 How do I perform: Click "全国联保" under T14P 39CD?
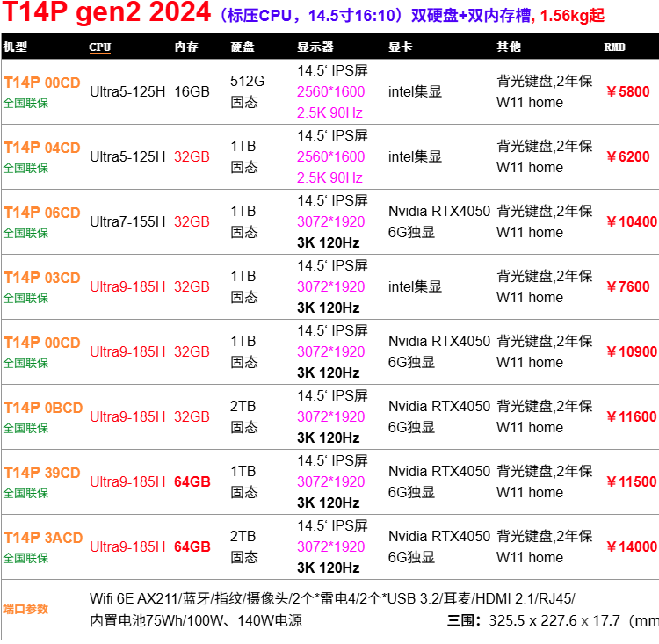click(25, 493)
